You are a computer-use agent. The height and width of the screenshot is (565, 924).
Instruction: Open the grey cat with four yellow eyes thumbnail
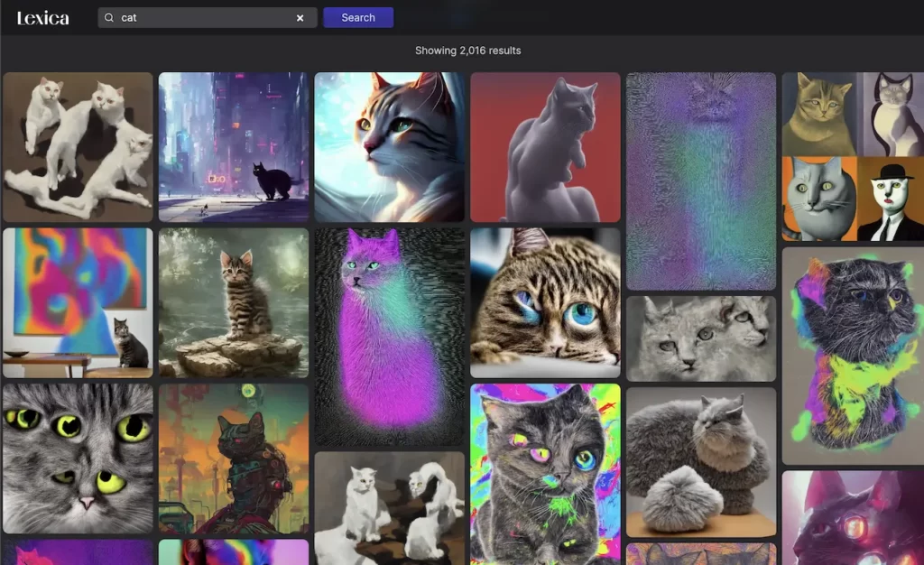(78, 458)
